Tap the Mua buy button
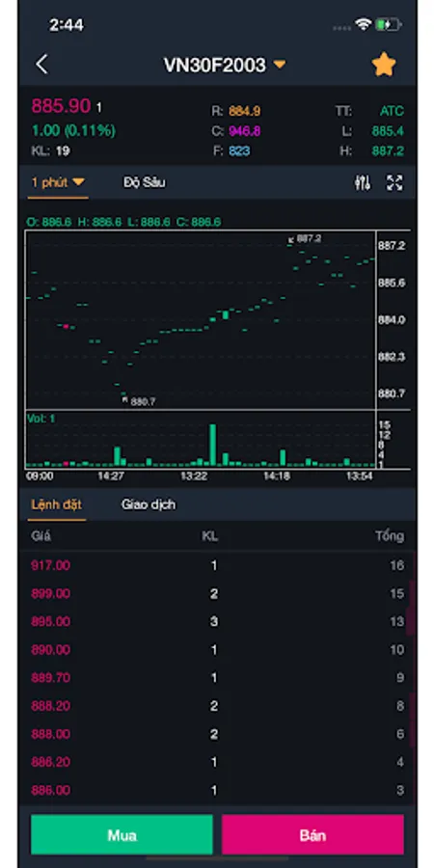The image size is (434, 868). tap(122, 834)
